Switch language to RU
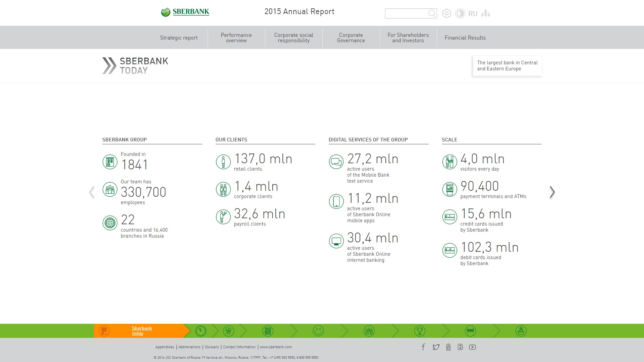 click(473, 14)
